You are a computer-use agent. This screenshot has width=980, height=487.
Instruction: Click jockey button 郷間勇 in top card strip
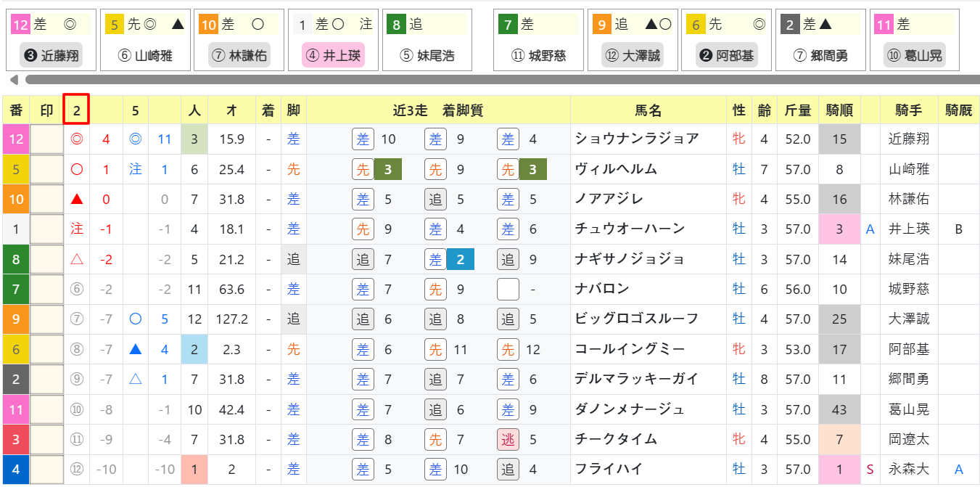pos(820,55)
